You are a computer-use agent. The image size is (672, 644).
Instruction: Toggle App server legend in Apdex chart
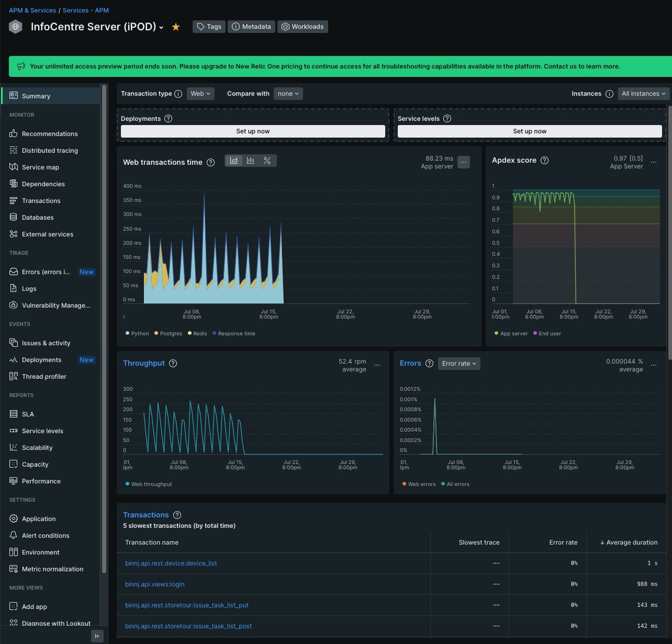point(511,333)
